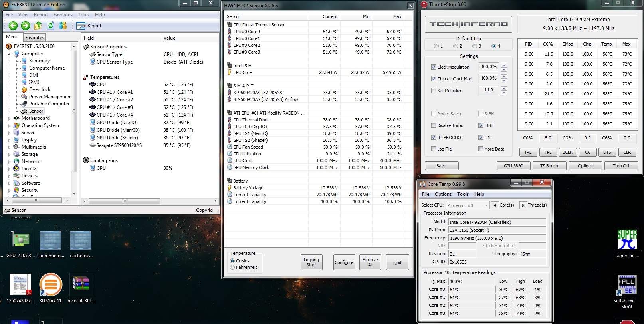The image size is (644, 324).
Task: Click the Configure button in HWiNFO32
Action: coord(344,262)
